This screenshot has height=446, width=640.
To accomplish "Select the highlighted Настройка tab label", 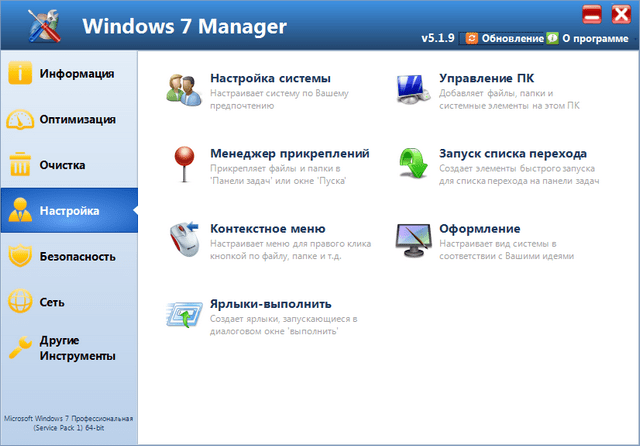I will tap(69, 211).
